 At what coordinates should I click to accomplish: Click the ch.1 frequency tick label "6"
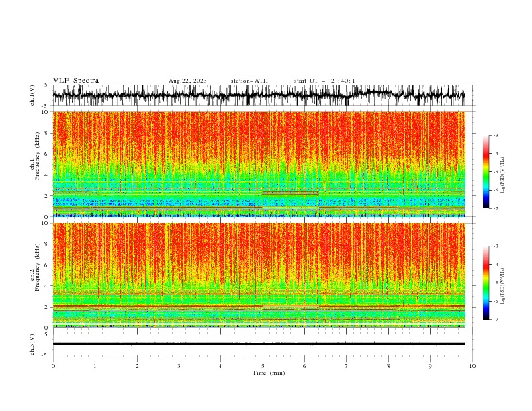click(x=47, y=154)
